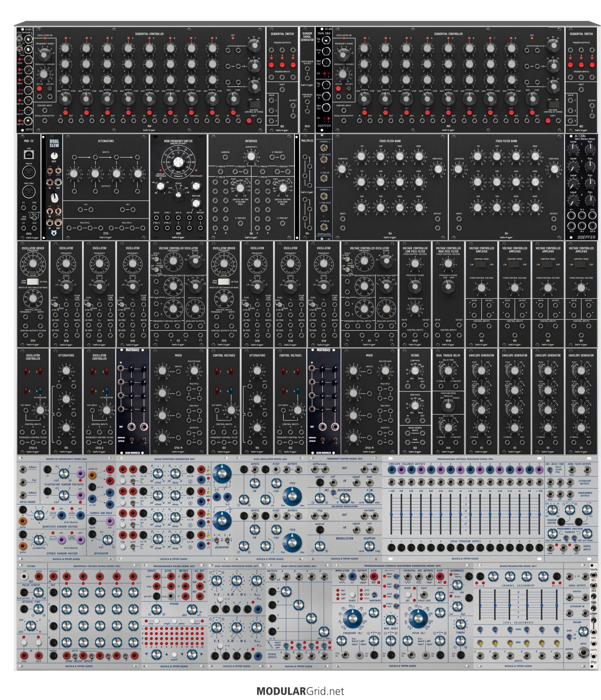Screen dimensions: 601x700
Task: Click the bear logo on the Dual Slew module
Action: [x=54, y=233]
